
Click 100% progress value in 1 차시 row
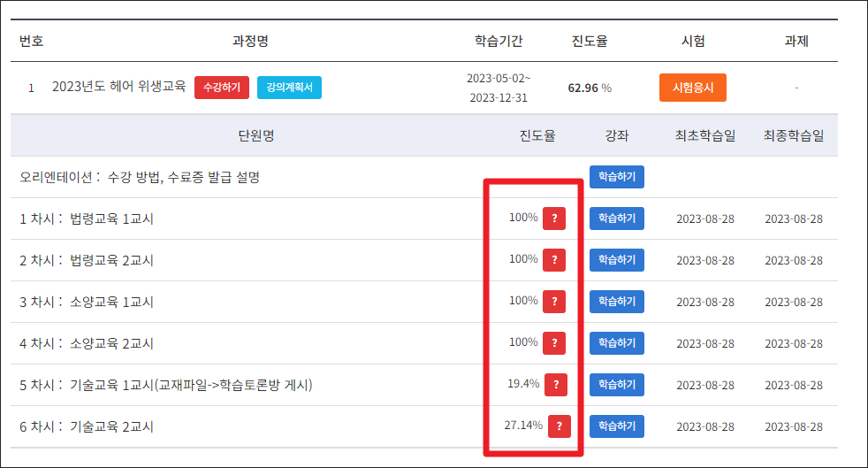tap(523, 218)
